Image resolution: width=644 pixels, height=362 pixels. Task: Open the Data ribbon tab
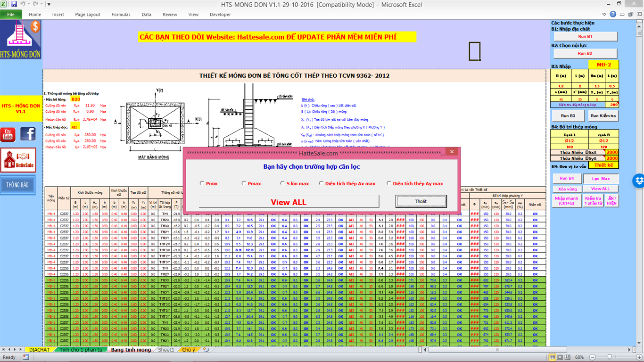pos(147,15)
